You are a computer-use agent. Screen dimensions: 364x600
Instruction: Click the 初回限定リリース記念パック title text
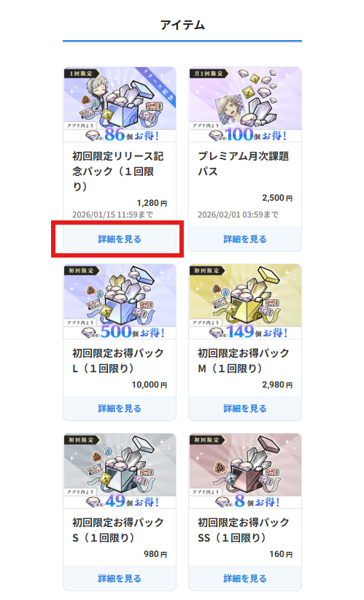(x=117, y=171)
